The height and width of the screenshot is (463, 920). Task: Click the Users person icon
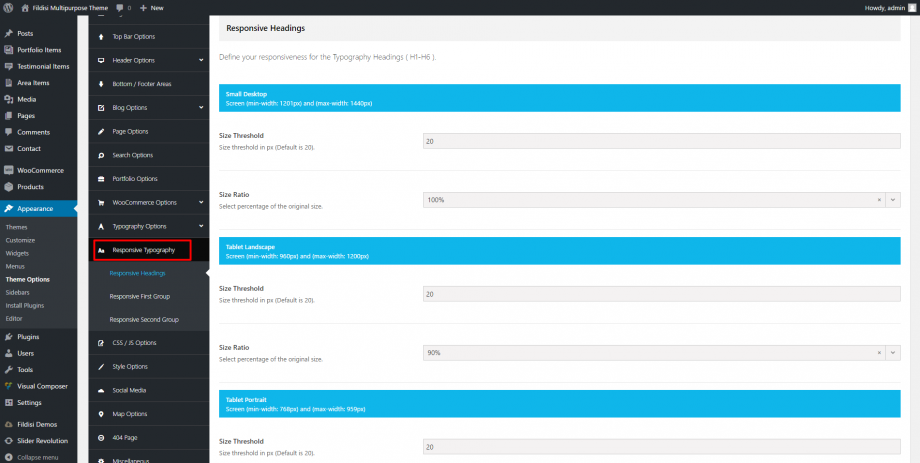(x=9, y=353)
